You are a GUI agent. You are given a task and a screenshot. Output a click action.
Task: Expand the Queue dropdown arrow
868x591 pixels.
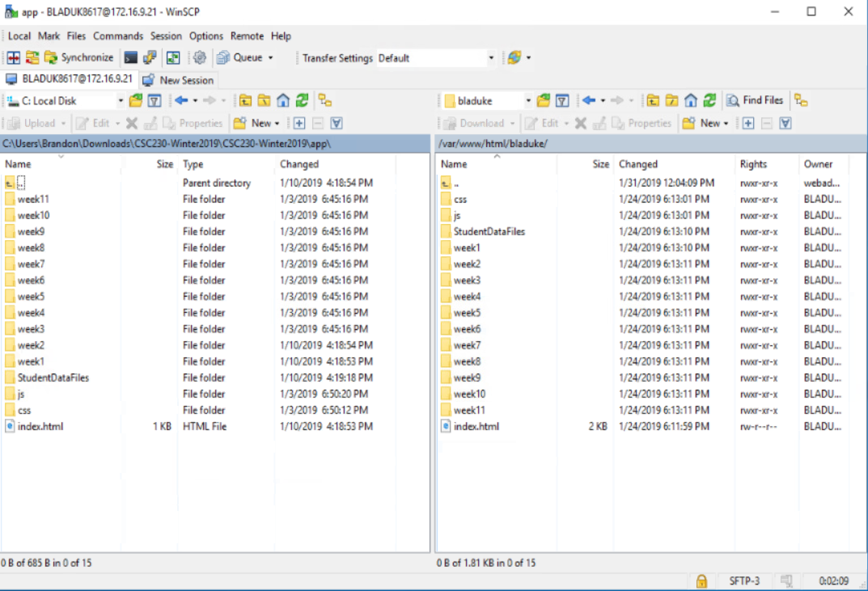click(x=271, y=58)
